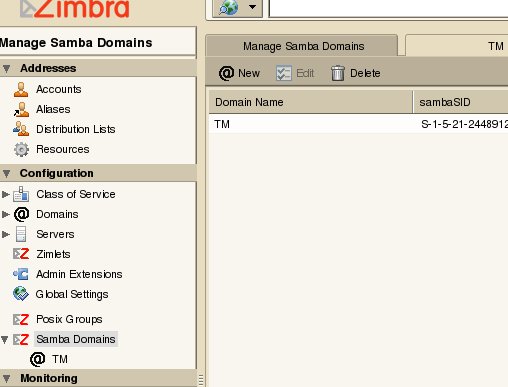This screenshot has height=387, width=508.
Task: Collapse the Monitoring section
Action: (x=7, y=379)
